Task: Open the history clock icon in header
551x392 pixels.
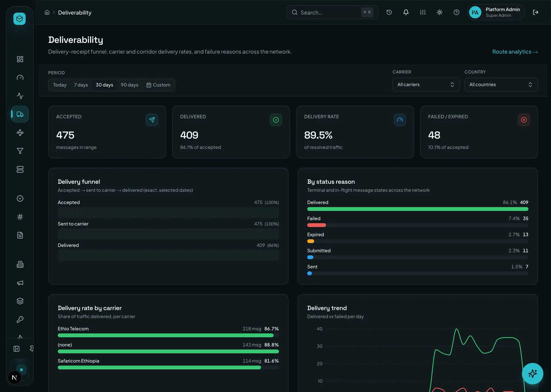Action: [x=389, y=12]
